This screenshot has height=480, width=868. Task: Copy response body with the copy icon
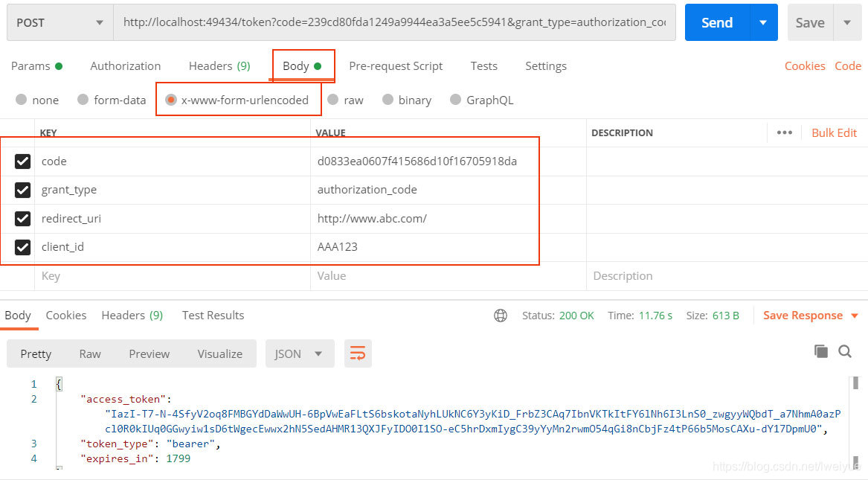[821, 351]
